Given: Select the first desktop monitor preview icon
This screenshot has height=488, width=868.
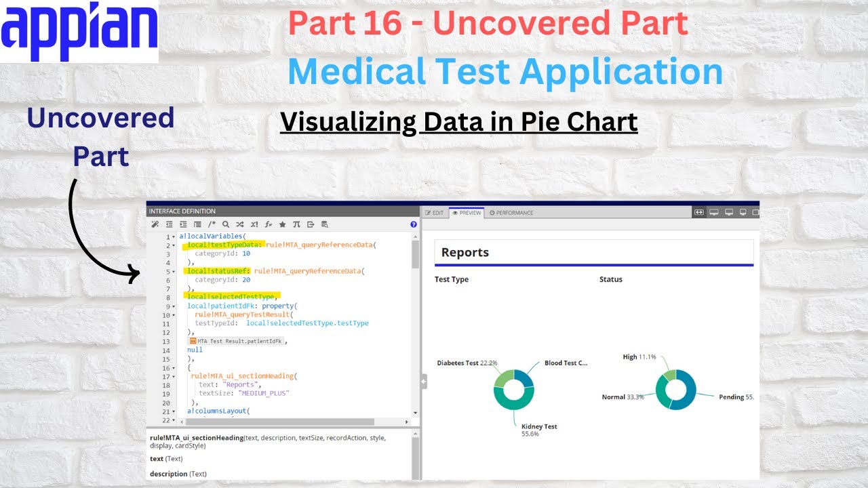Looking at the screenshot, I should point(714,212).
